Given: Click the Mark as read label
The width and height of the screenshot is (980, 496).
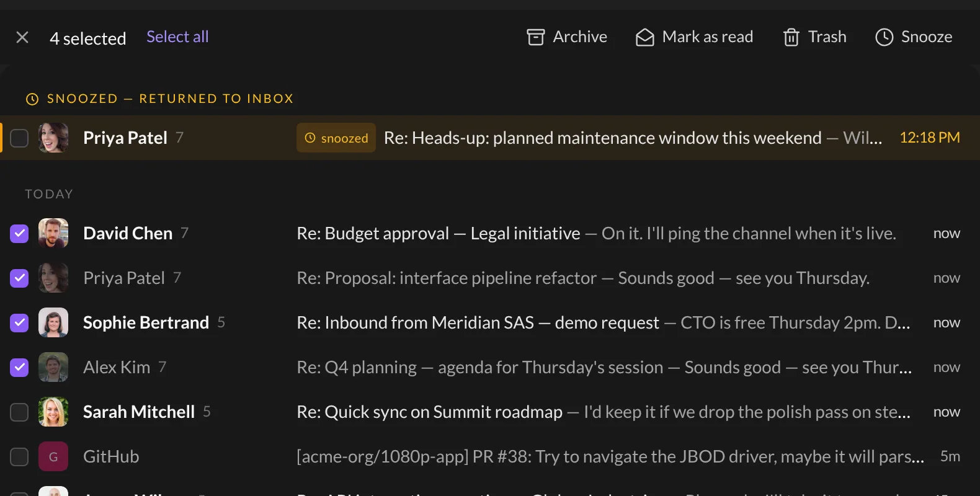Looking at the screenshot, I should coord(708,37).
